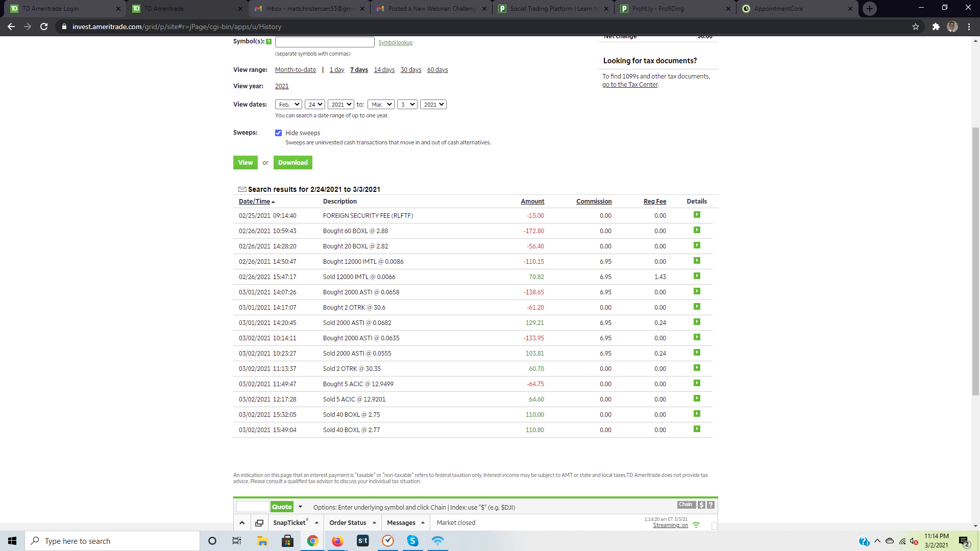The width and height of the screenshot is (980, 551).
Task: Click the dollar sign icon in quote bar
Action: pyautogui.click(x=701, y=505)
